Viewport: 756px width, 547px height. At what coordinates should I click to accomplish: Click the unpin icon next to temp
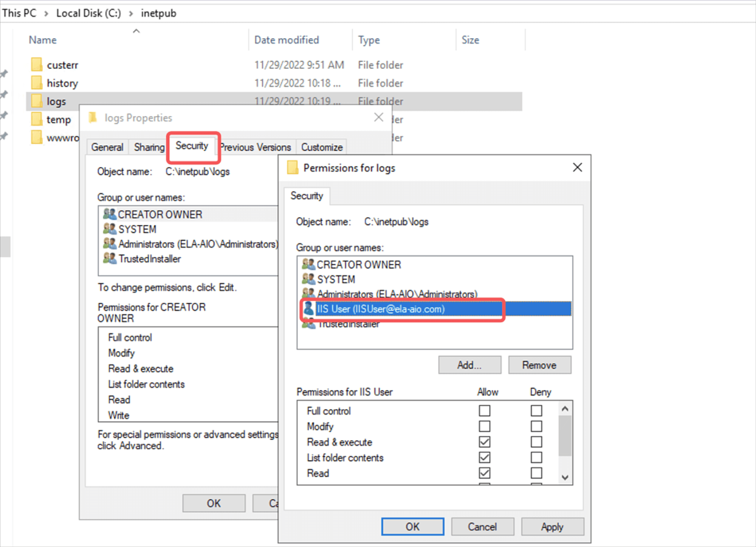point(5,115)
